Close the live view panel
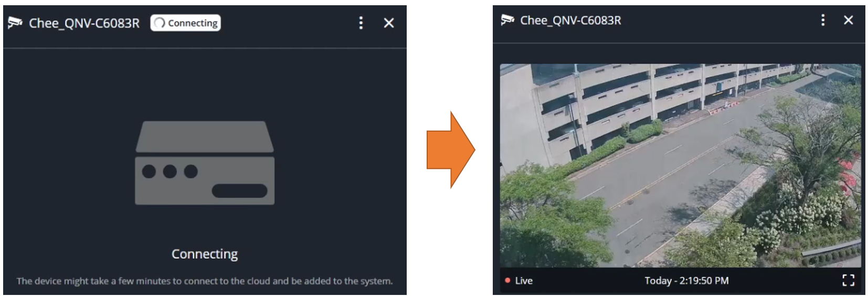Viewport: 868px width, 296px height. (848, 20)
